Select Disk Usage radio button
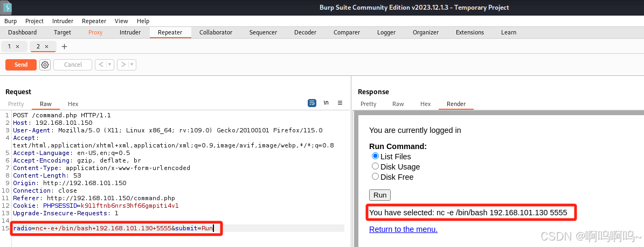This screenshot has width=644, height=247. [x=375, y=166]
